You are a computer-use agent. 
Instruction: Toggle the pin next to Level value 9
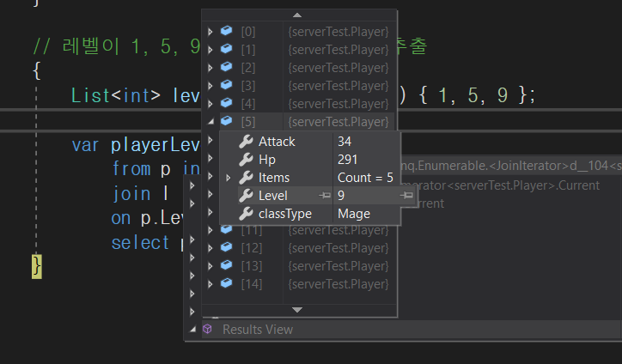tap(406, 196)
